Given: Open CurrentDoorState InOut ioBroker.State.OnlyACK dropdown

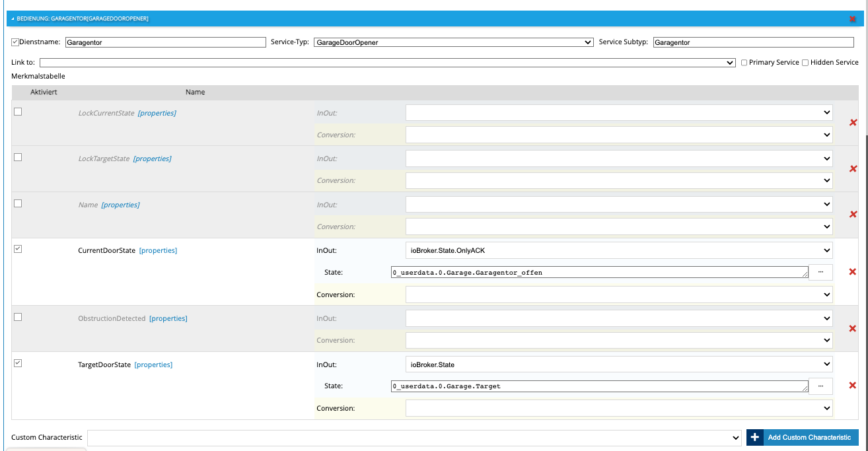Looking at the screenshot, I should [619, 250].
